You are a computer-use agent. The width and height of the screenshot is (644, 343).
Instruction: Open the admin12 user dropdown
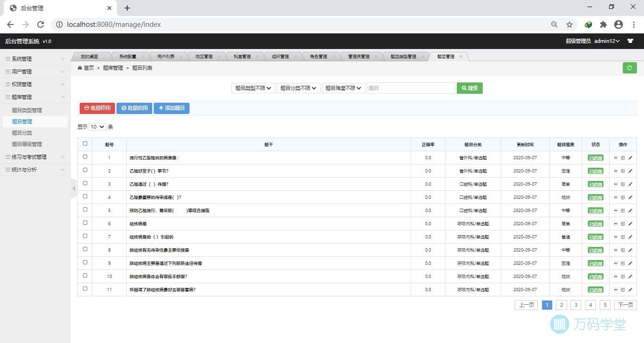607,41
